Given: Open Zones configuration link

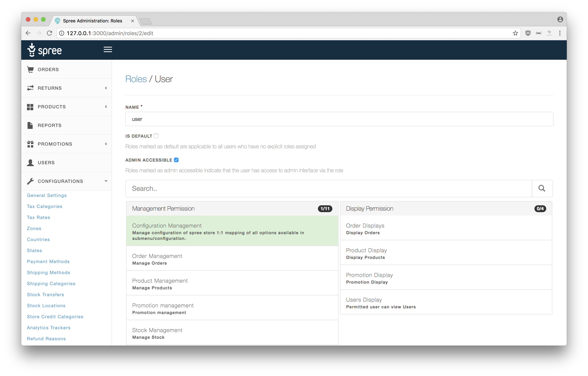Looking at the screenshot, I should pos(34,228).
